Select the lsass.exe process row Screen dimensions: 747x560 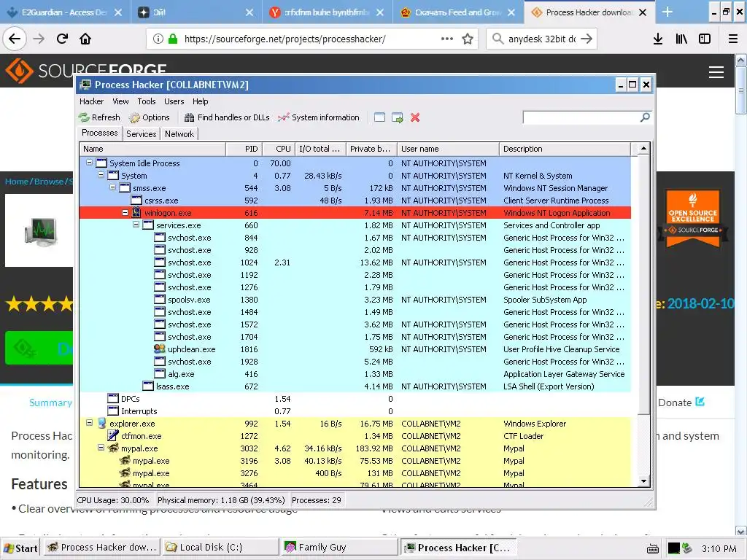[x=355, y=386]
